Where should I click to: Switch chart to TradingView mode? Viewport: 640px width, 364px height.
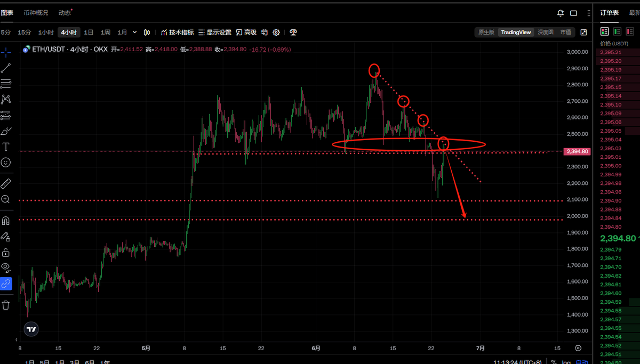tap(516, 33)
